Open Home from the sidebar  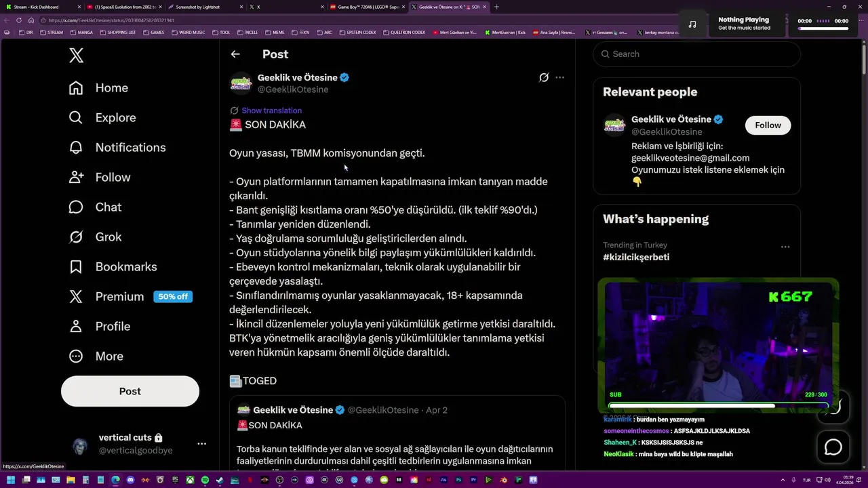coord(98,88)
